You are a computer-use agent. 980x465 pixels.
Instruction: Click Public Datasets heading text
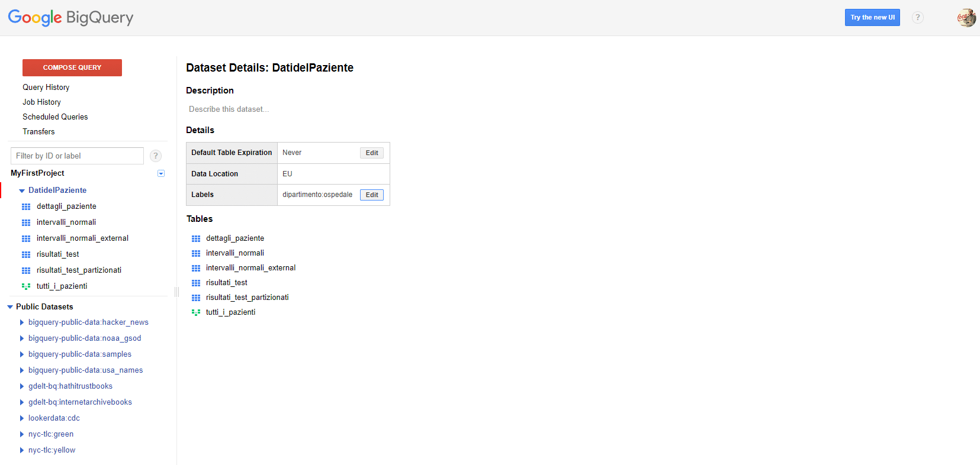click(x=44, y=306)
